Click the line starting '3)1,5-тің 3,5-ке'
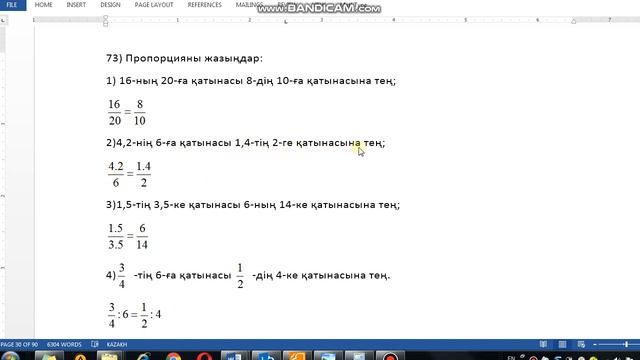640x360 pixels. click(253, 205)
